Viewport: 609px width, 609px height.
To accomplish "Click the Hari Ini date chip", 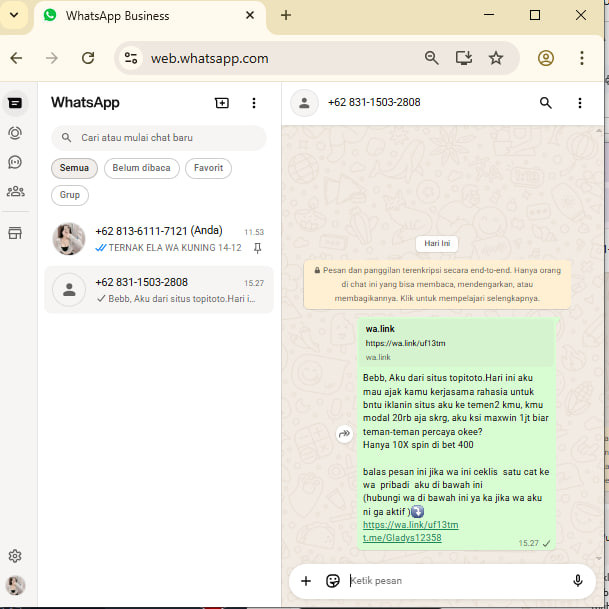I will (437, 244).
